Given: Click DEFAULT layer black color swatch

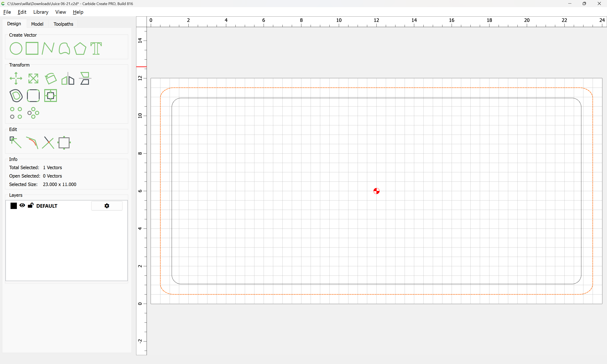Looking at the screenshot, I should click(x=14, y=206).
